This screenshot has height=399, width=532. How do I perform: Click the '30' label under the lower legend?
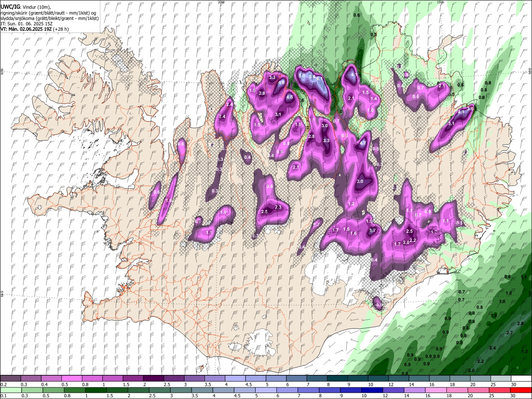(512, 396)
